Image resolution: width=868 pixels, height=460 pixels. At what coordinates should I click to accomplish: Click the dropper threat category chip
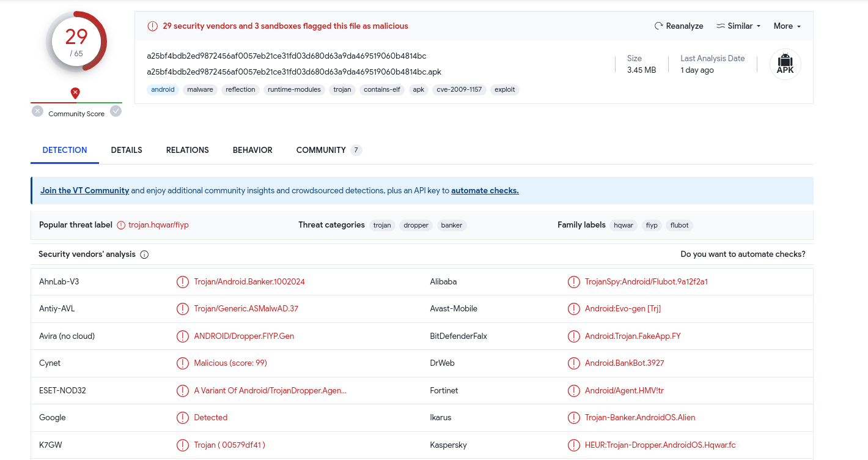tap(416, 226)
